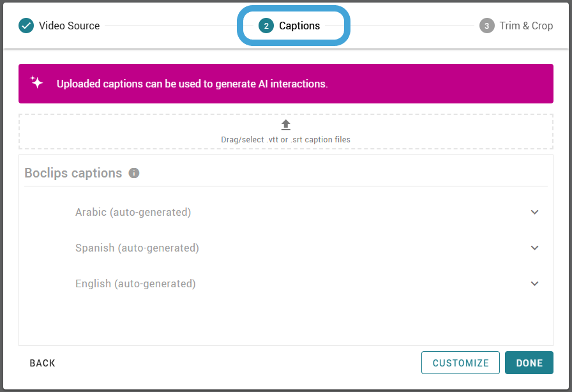Select the Spanish (auto-generated) caption row
572x392 pixels.
point(285,248)
